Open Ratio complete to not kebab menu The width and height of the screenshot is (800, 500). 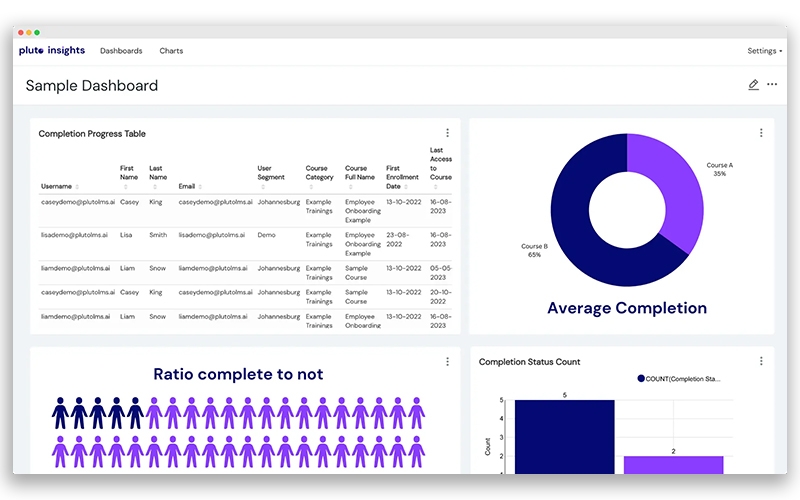(447, 361)
